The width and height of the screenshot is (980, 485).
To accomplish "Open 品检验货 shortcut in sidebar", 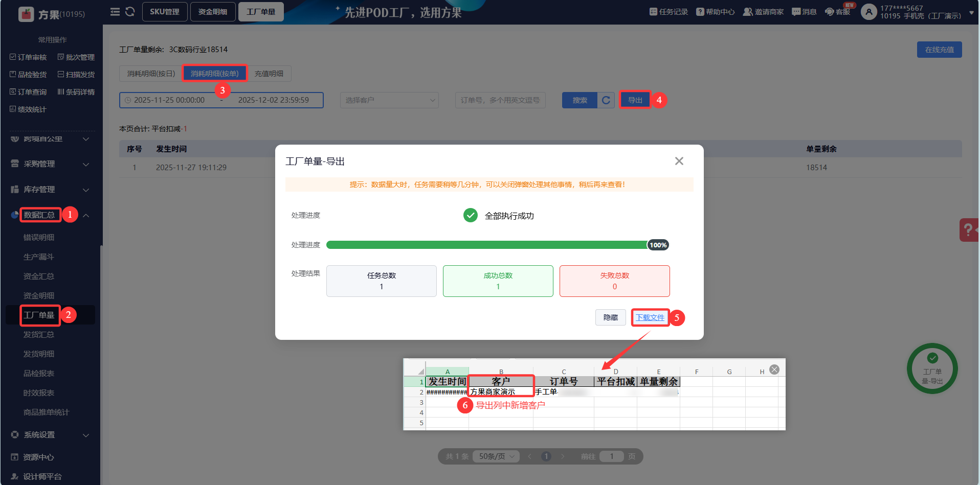I will (x=28, y=75).
